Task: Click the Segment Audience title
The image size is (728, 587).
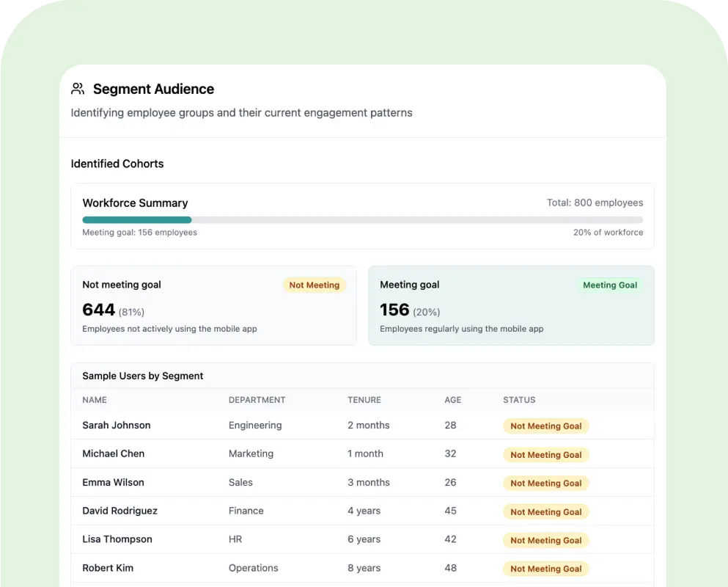Action: coord(154,89)
